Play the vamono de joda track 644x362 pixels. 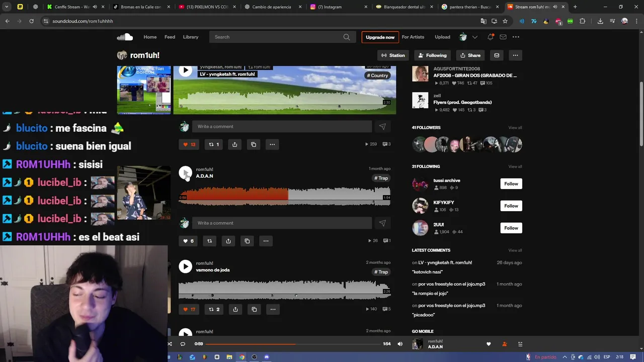tap(186, 266)
